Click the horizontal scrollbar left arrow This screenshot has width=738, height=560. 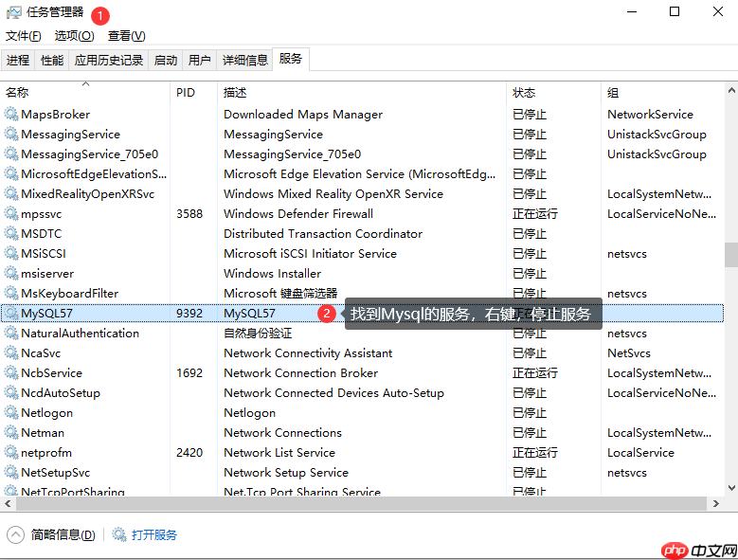point(8,503)
